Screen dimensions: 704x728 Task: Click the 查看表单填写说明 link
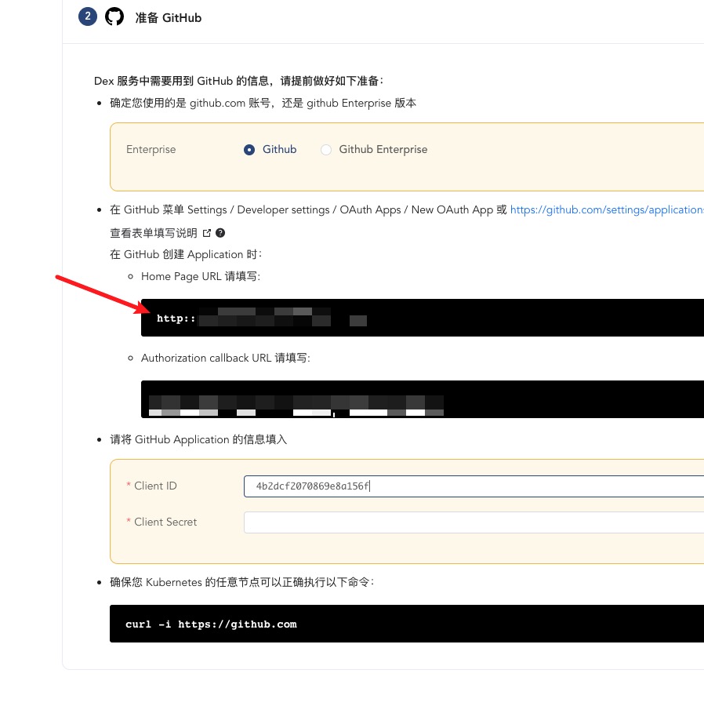154,233
